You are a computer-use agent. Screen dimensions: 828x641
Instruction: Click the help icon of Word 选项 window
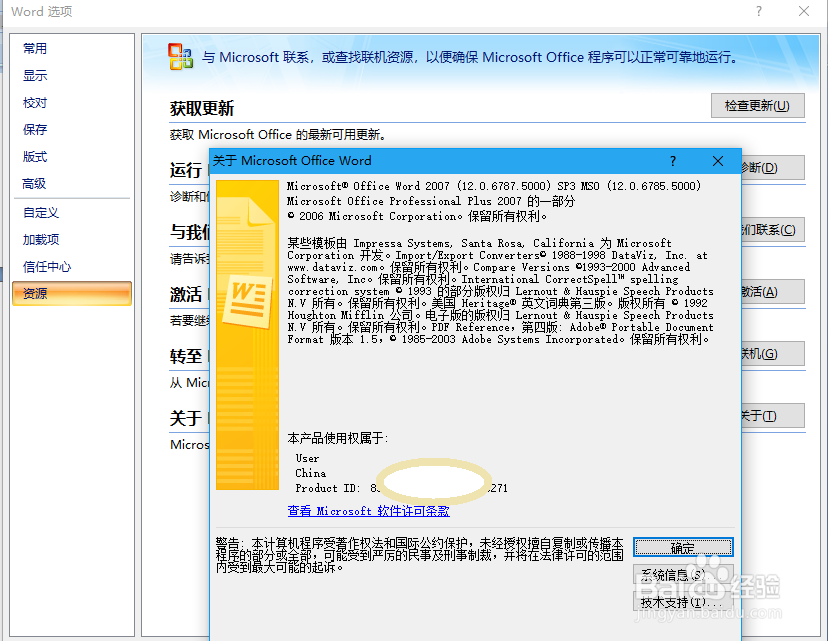pos(759,11)
